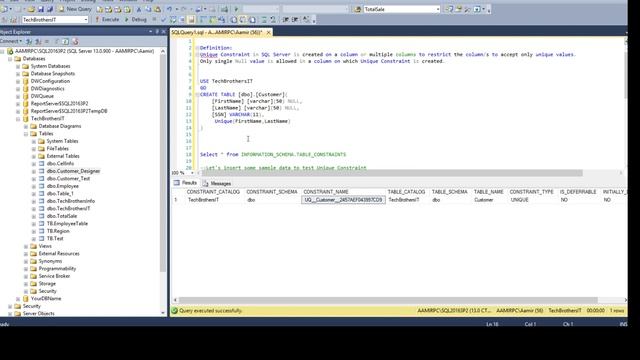Switch output to Results to Text
640x360 pixels.
234,19
